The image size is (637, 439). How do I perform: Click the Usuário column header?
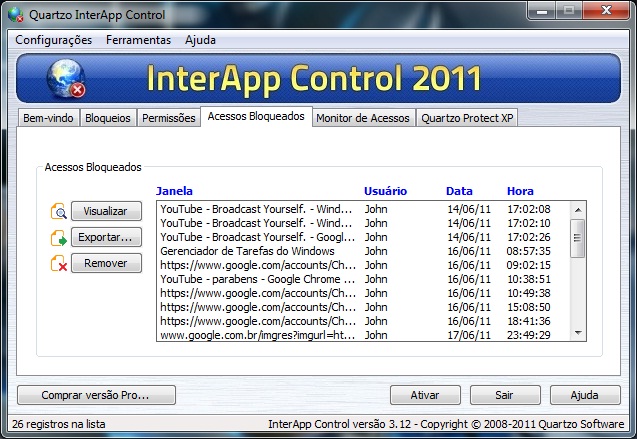click(x=385, y=191)
